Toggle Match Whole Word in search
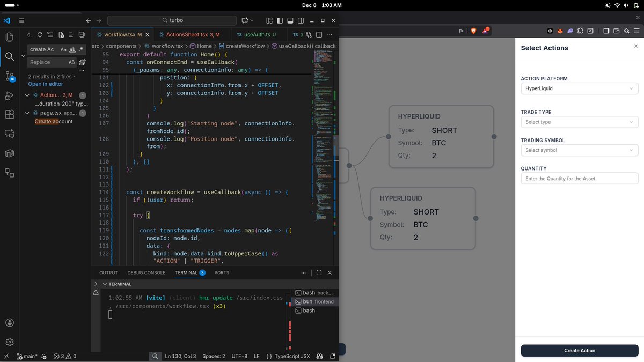 click(x=72, y=49)
